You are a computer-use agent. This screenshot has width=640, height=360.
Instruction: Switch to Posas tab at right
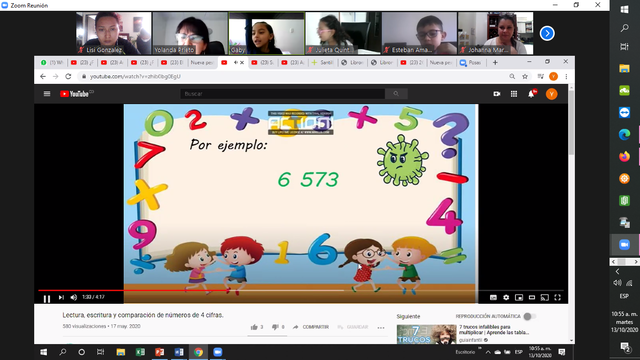471,62
